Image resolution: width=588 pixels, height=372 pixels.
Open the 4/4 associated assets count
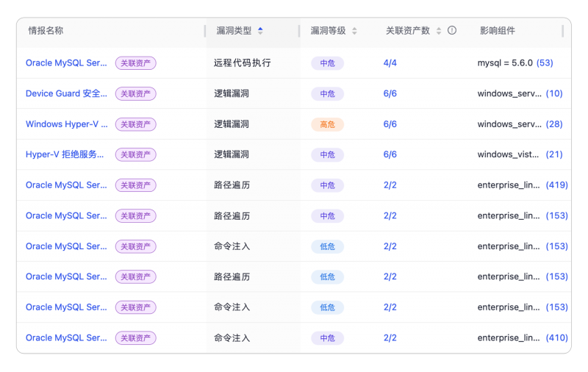(x=390, y=63)
